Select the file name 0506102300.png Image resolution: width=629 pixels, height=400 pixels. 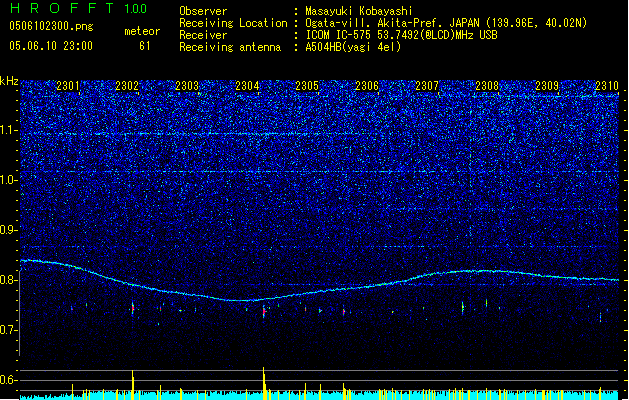tap(51, 26)
